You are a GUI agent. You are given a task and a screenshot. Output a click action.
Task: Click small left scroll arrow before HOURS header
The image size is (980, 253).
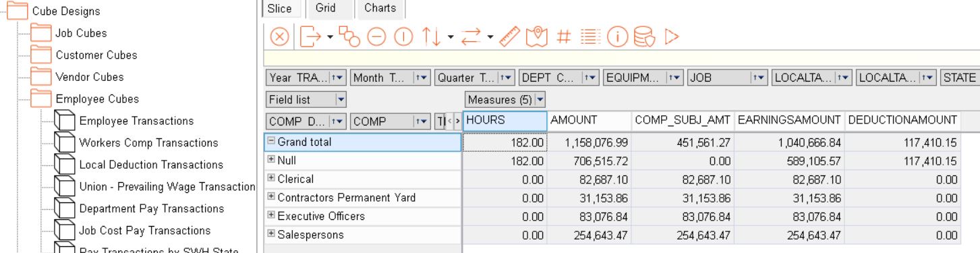click(450, 121)
